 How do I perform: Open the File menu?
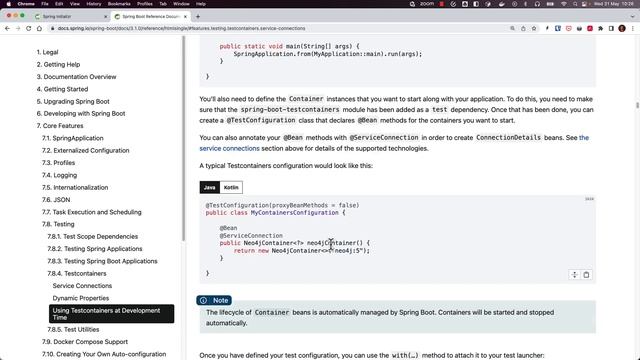[x=45, y=4]
